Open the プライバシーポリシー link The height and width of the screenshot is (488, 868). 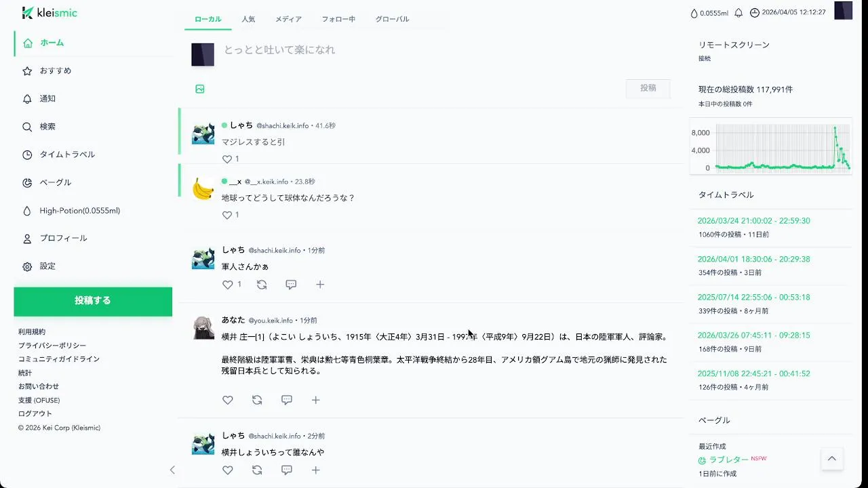52,346
